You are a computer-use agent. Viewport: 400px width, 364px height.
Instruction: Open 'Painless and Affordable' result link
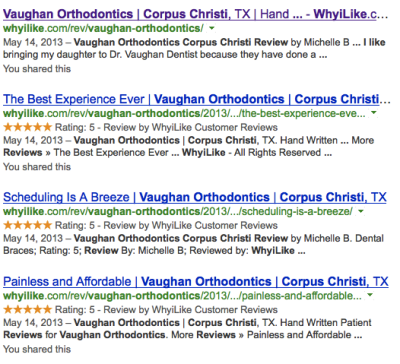[x=196, y=282]
